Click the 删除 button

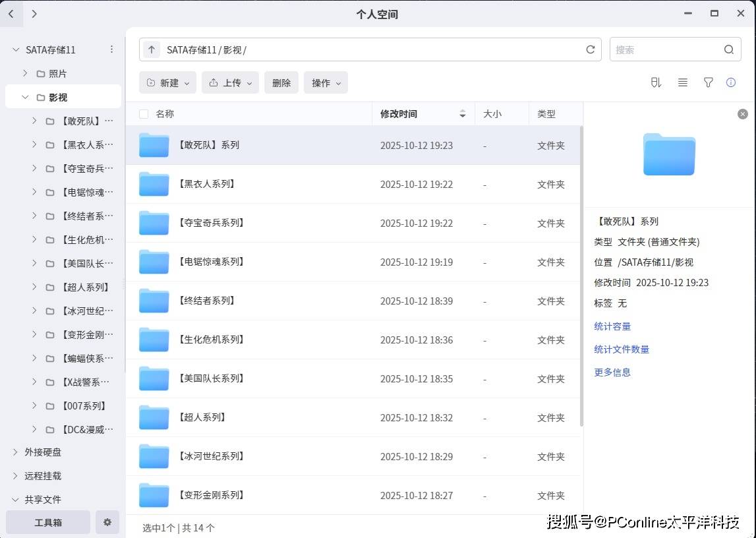(x=281, y=82)
